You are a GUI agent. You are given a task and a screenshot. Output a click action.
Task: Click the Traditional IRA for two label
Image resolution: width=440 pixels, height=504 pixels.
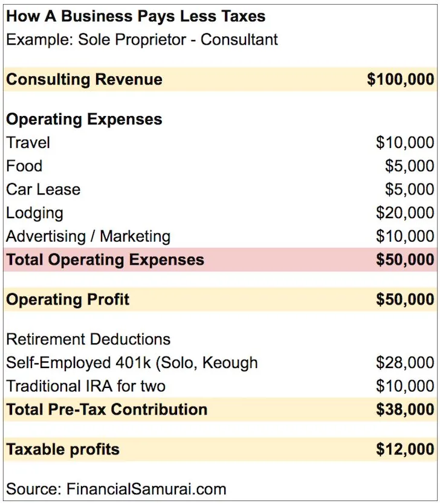coord(86,386)
